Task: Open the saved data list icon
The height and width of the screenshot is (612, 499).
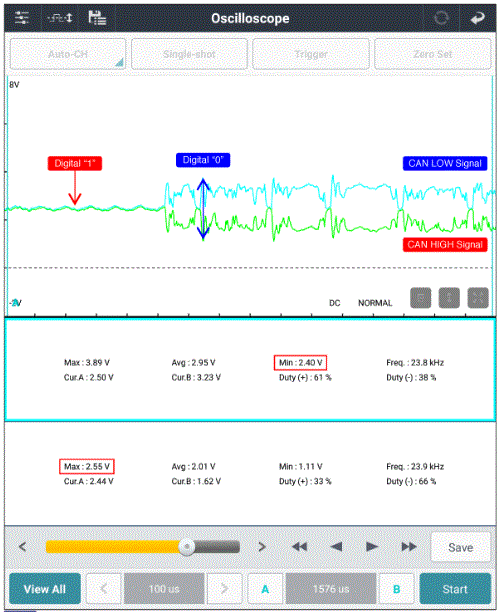Action: (x=97, y=18)
